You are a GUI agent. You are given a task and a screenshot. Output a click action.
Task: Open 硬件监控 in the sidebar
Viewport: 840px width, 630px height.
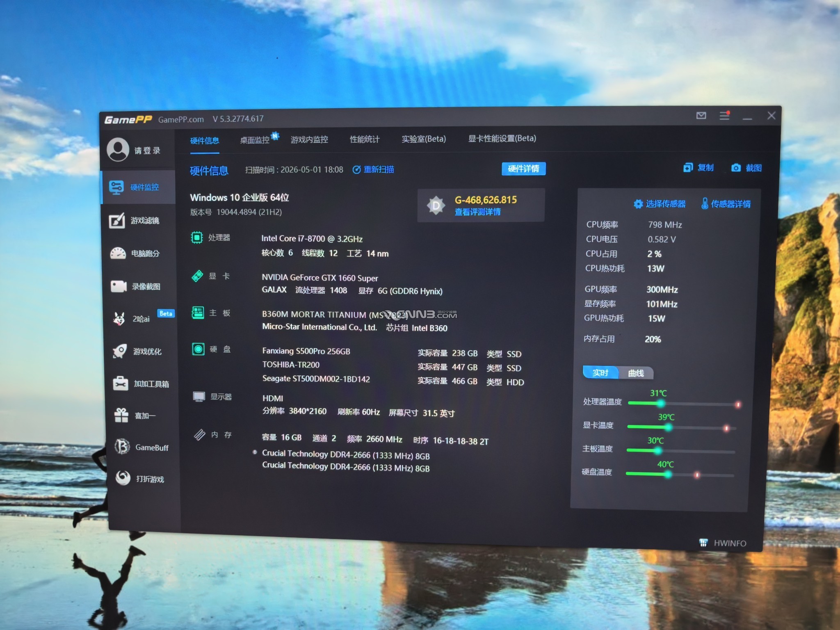point(139,187)
